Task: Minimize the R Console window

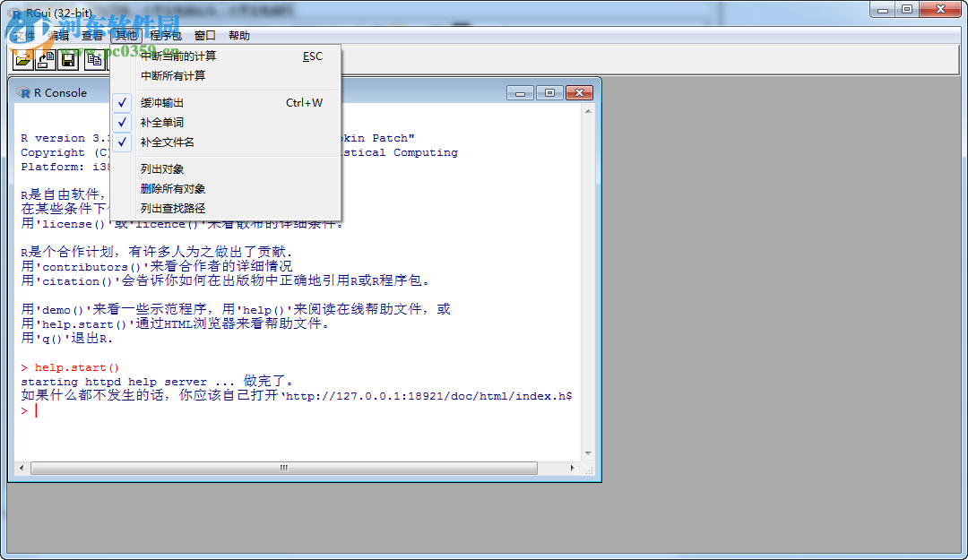Action: click(x=521, y=93)
